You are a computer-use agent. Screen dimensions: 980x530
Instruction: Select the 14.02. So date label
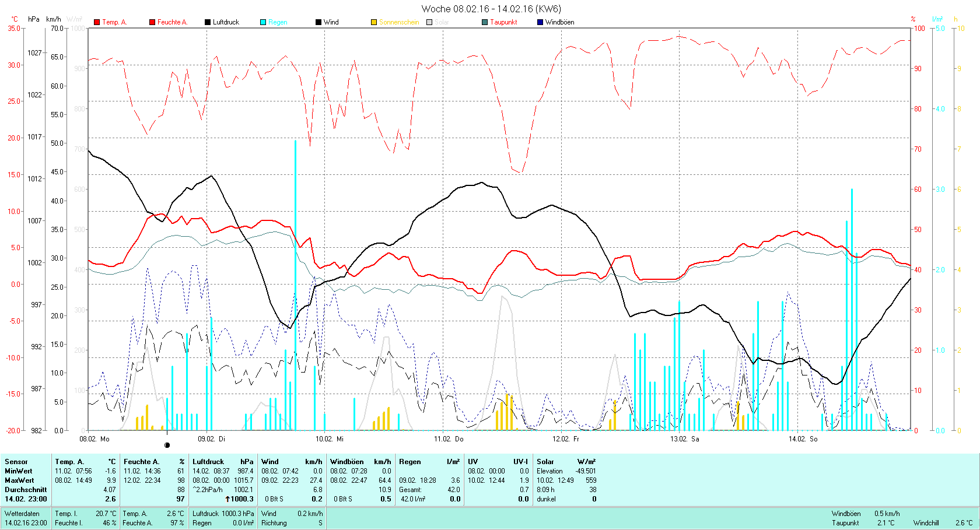(x=803, y=438)
